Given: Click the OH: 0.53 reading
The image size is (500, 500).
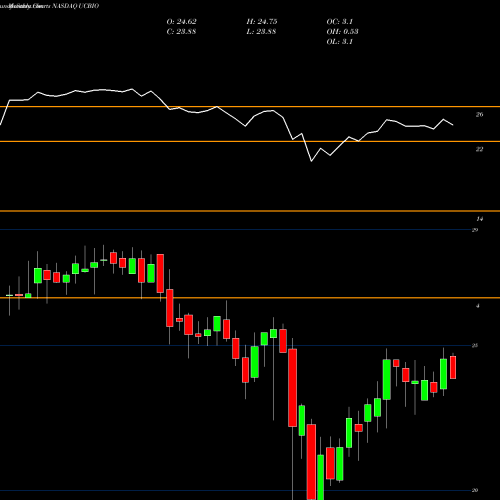Looking at the screenshot, I should [x=342, y=32].
